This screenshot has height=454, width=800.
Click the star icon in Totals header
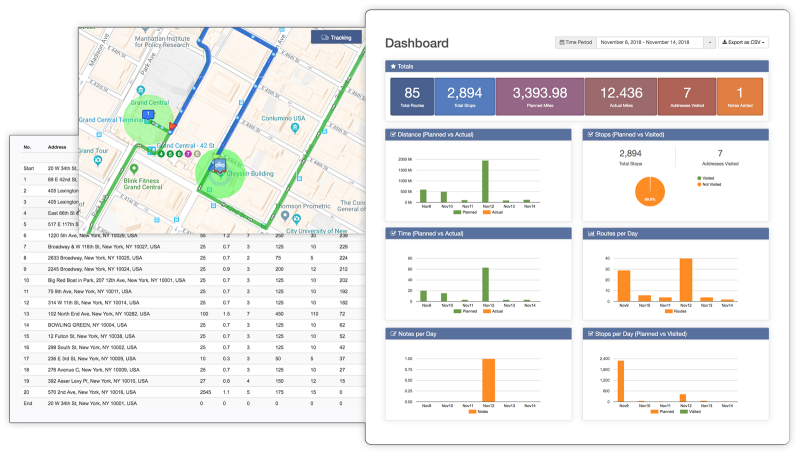(x=393, y=66)
